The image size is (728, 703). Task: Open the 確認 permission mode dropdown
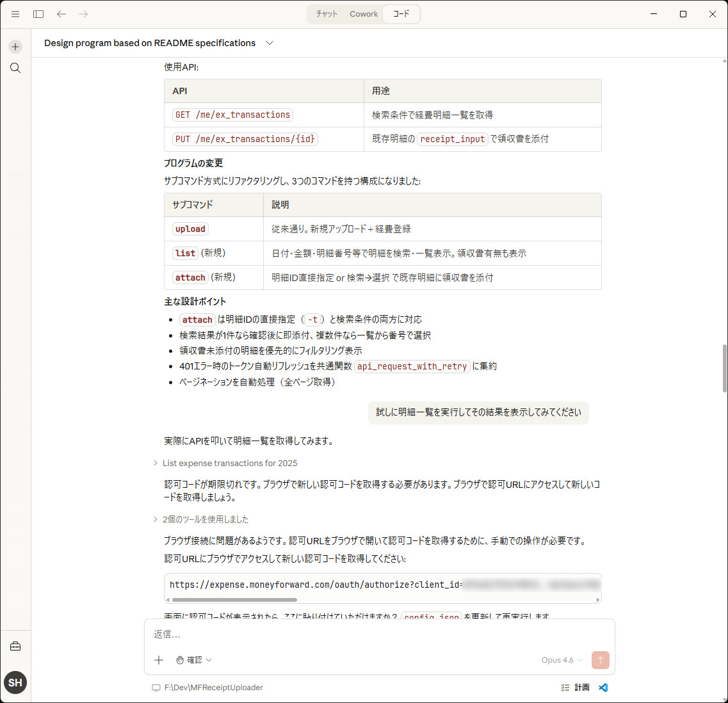coord(194,659)
